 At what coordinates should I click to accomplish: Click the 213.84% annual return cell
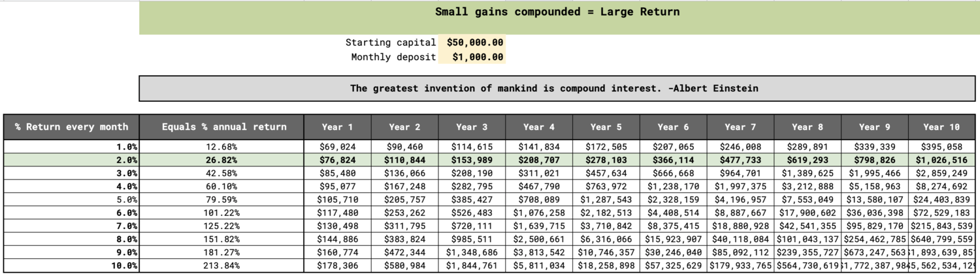pos(222,266)
